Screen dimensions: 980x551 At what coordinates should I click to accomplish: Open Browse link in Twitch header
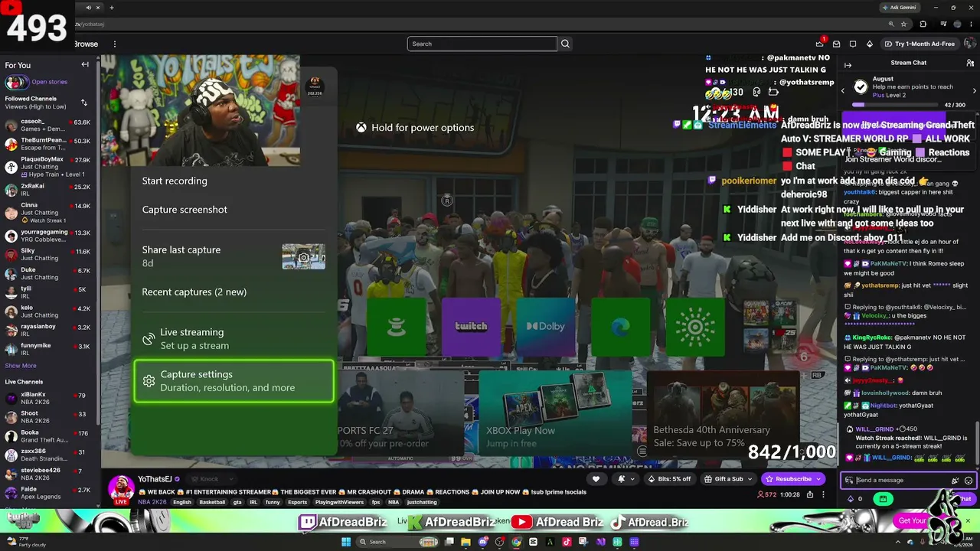[86, 44]
